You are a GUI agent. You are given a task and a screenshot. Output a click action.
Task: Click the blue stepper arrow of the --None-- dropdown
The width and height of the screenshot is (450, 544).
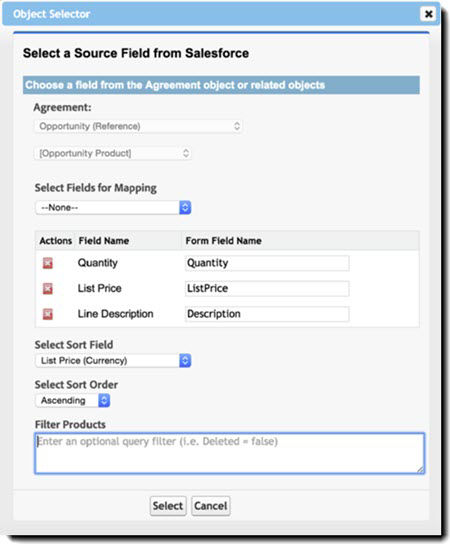185,207
